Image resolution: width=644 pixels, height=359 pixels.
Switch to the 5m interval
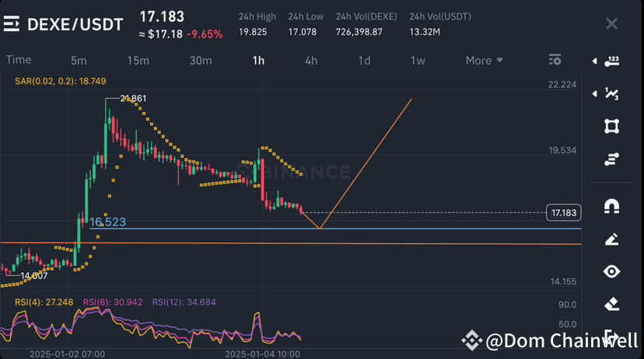click(x=79, y=61)
